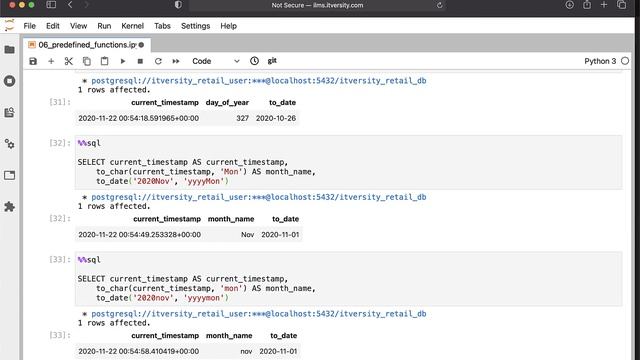The width and height of the screenshot is (640, 360).
Task: Click the cell 32 input prompt number
Action: (x=60, y=143)
